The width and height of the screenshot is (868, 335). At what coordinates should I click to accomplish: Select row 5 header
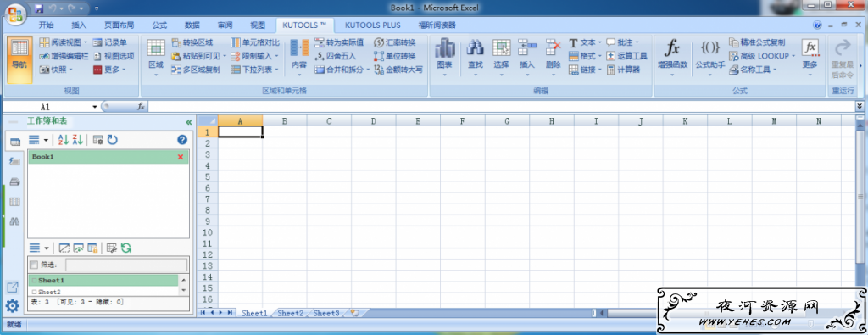209,176
